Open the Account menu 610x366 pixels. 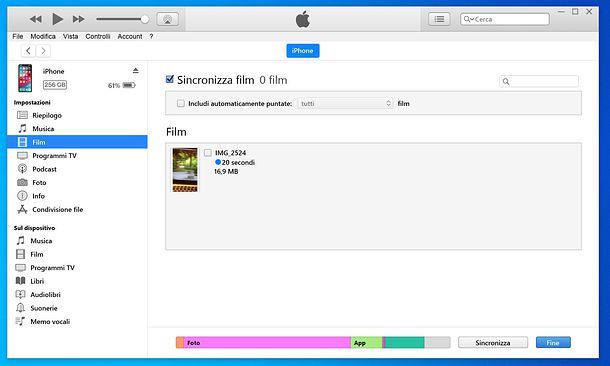click(x=130, y=36)
